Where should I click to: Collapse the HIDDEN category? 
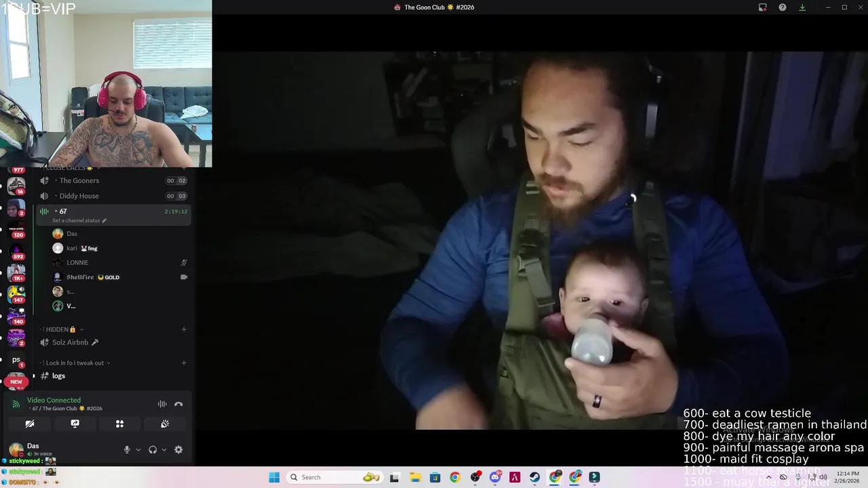pos(61,329)
